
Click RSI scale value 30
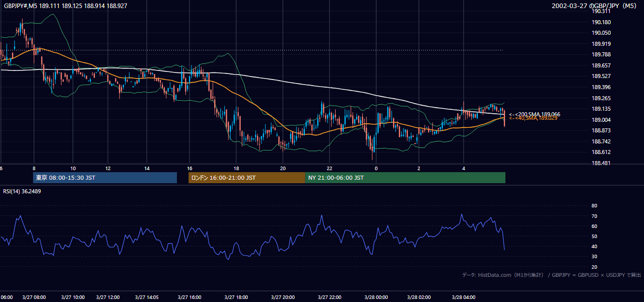coord(594,257)
